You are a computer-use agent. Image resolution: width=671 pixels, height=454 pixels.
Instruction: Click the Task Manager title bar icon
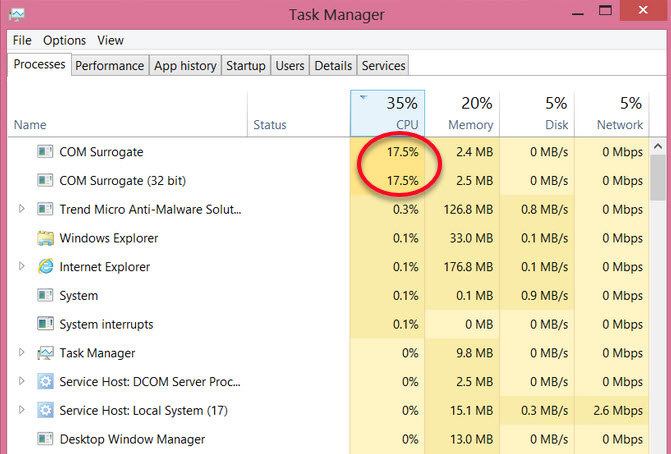[17, 14]
